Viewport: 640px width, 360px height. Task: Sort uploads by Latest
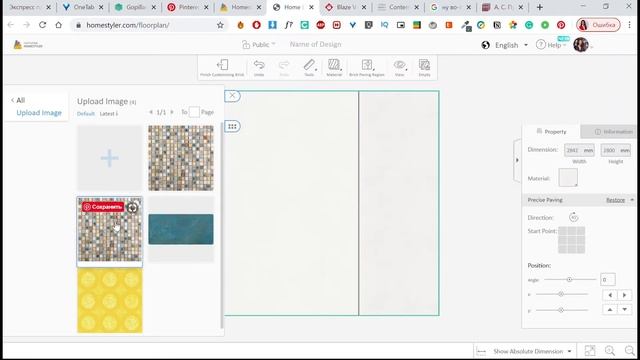click(x=109, y=113)
